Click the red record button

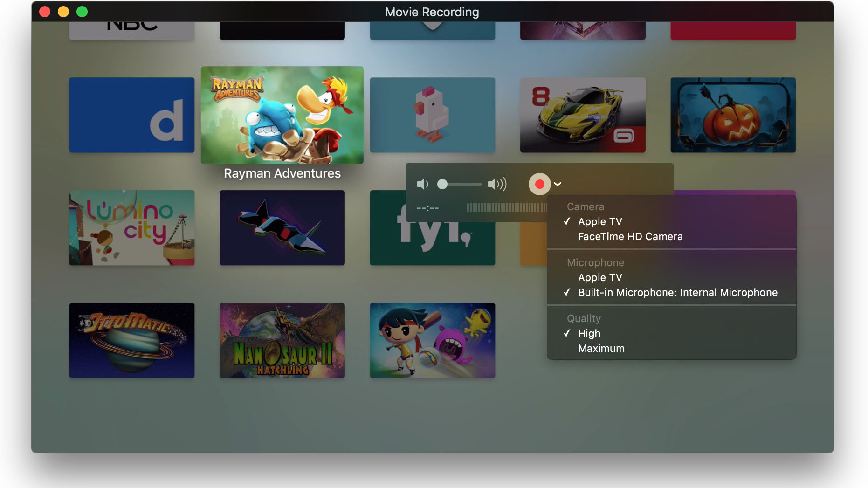tap(540, 184)
